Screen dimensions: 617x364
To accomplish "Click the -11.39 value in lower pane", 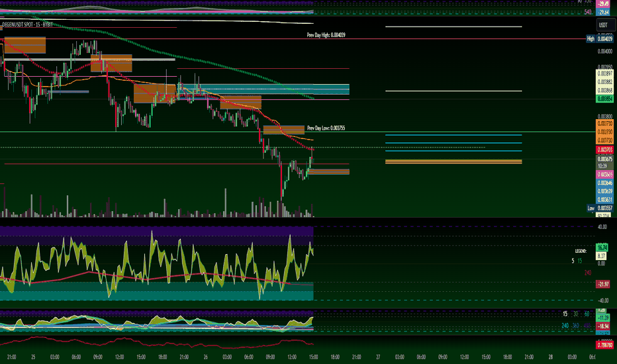I will (x=603, y=317).
